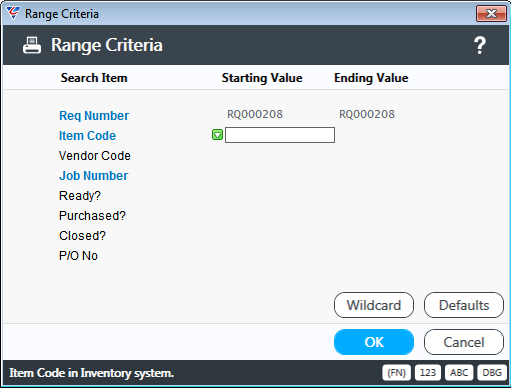Screen dimensions: 511x389
Task: Click the Wildcard button
Action: tap(374, 305)
